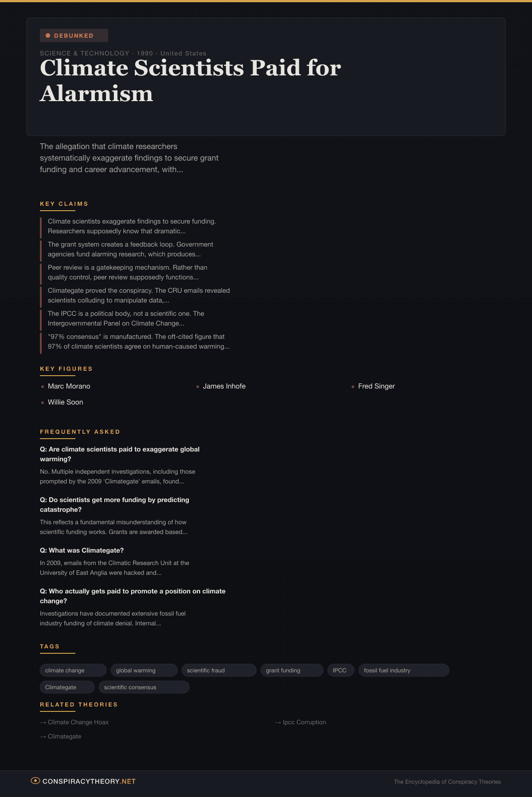Open the Ipcc Corruption related theory

(304, 722)
